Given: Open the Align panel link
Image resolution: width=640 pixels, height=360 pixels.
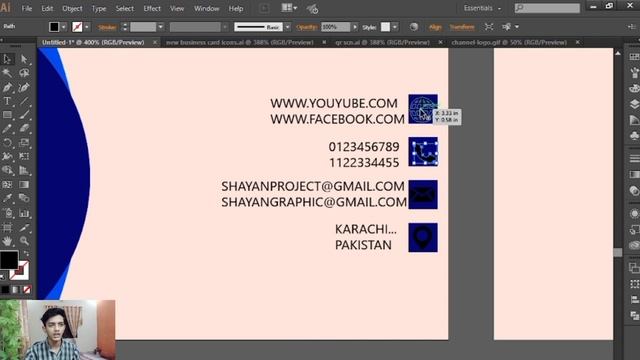Looking at the screenshot, I should [435, 27].
